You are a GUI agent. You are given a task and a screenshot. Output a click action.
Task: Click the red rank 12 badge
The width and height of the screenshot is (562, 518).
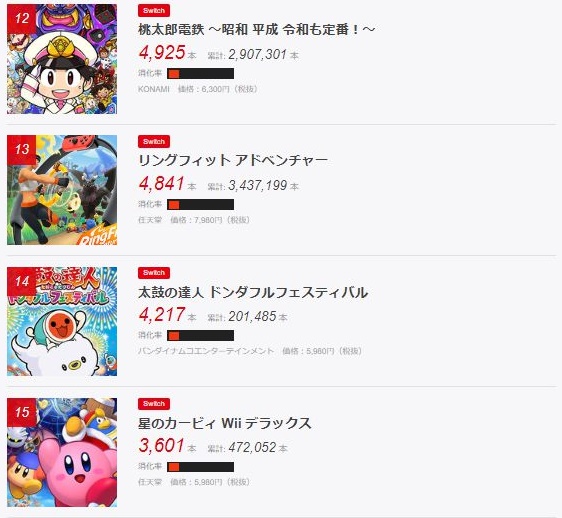click(22, 19)
